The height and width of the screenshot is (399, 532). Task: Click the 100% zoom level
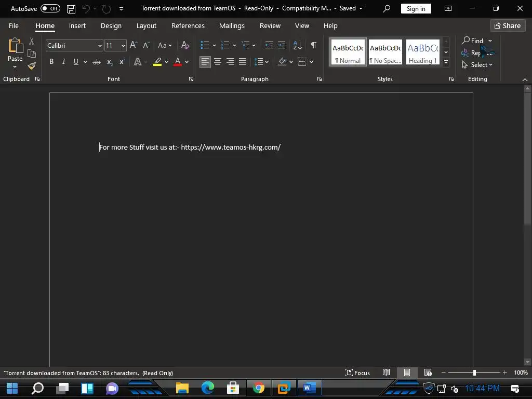pos(521,373)
